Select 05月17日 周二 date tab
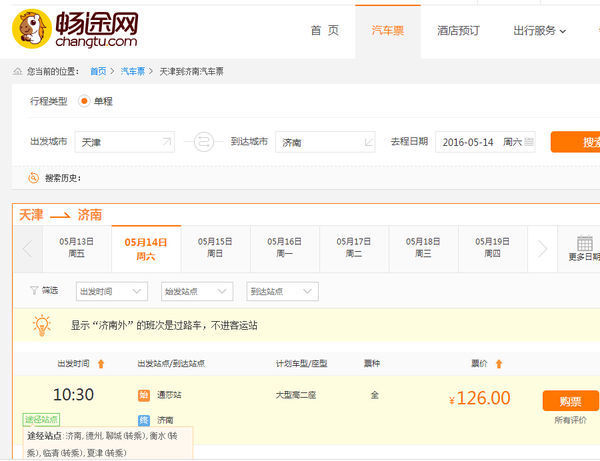Image resolution: width=600 pixels, height=461 pixels. pyautogui.click(x=354, y=248)
